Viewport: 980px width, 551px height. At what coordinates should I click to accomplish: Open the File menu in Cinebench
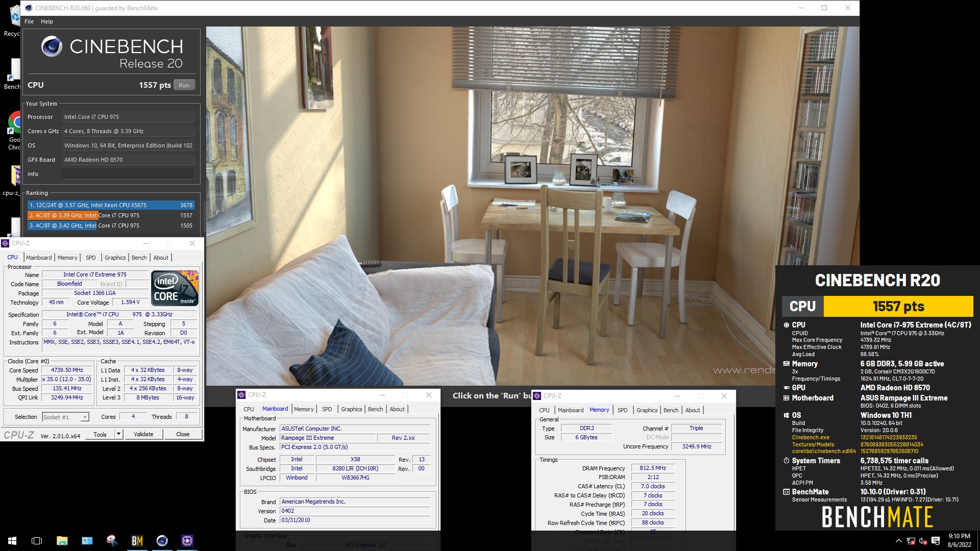[x=29, y=21]
